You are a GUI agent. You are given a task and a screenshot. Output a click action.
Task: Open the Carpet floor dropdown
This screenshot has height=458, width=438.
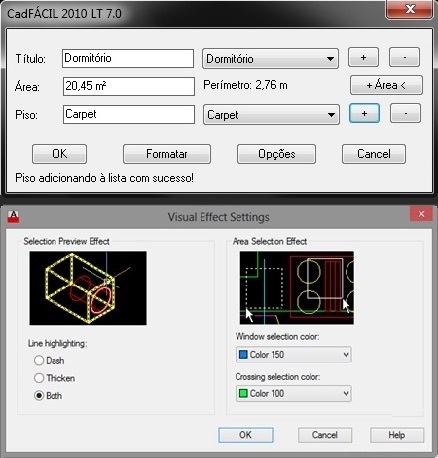271,115
